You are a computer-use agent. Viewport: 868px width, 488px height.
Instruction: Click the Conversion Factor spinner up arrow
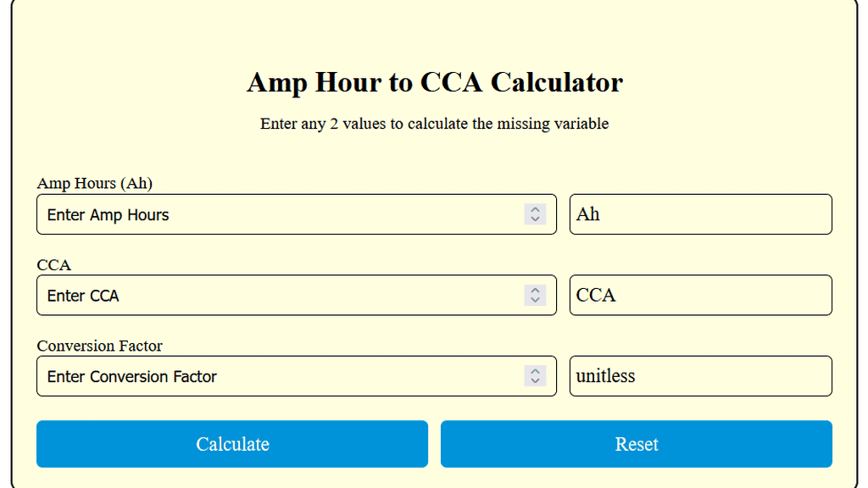coord(535,371)
